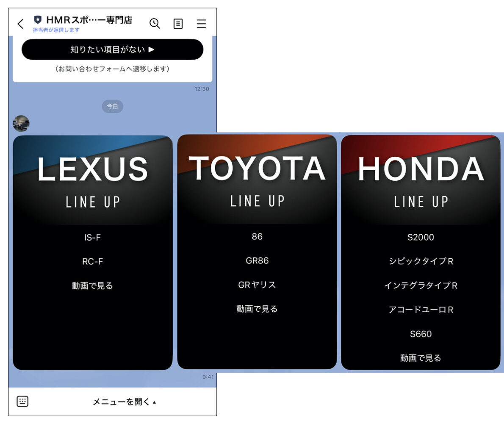The image size is (504, 429).
Task: Open the notes list icon
Action: click(178, 24)
